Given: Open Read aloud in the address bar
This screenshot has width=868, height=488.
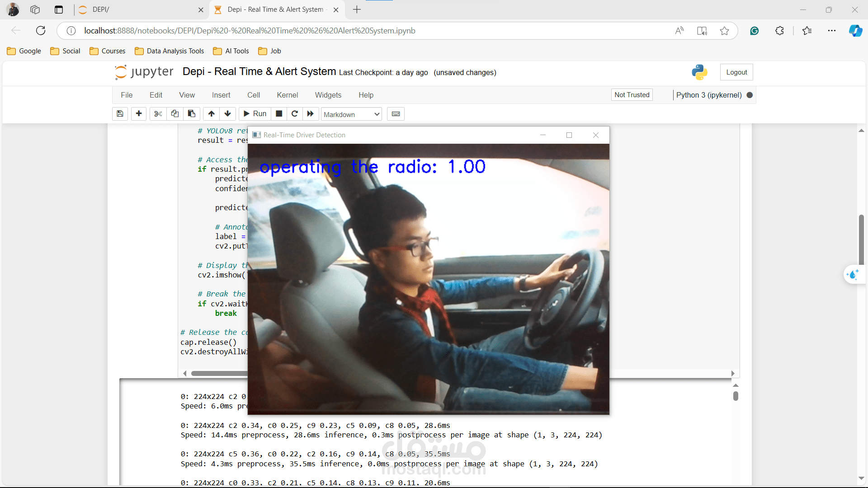Looking at the screenshot, I should tap(679, 31).
